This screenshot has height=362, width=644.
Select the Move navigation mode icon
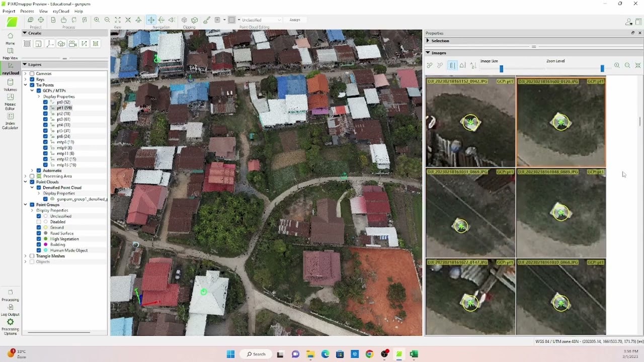click(x=151, y=20)
